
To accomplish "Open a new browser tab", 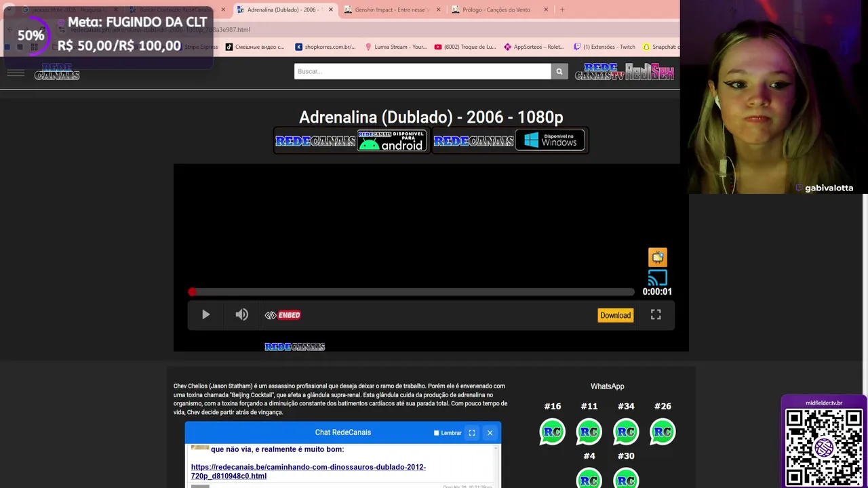I will (x=562, y=9).
